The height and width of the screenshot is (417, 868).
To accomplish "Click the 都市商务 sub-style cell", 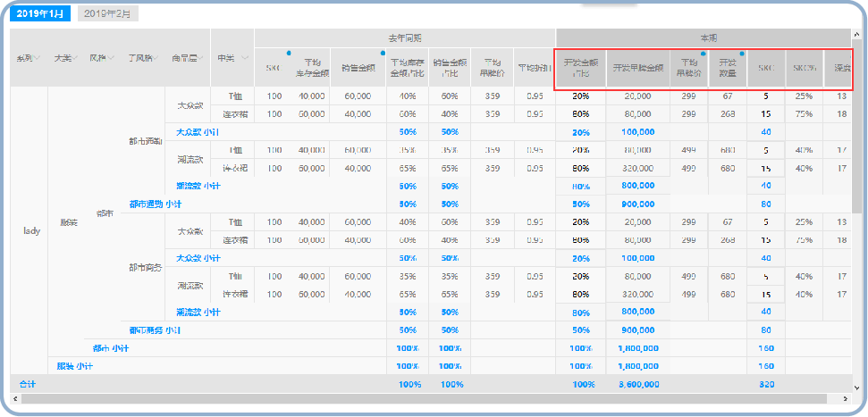I will click(146, 267).
